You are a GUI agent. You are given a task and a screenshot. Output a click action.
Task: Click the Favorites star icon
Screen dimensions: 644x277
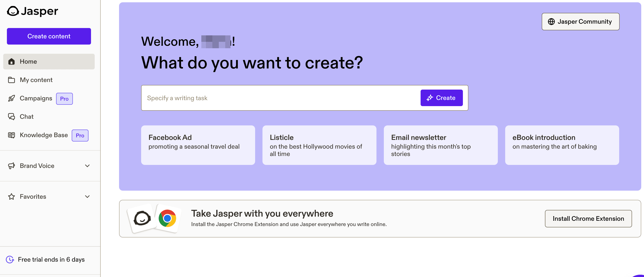pyautogui.click(x=11, y=197)
